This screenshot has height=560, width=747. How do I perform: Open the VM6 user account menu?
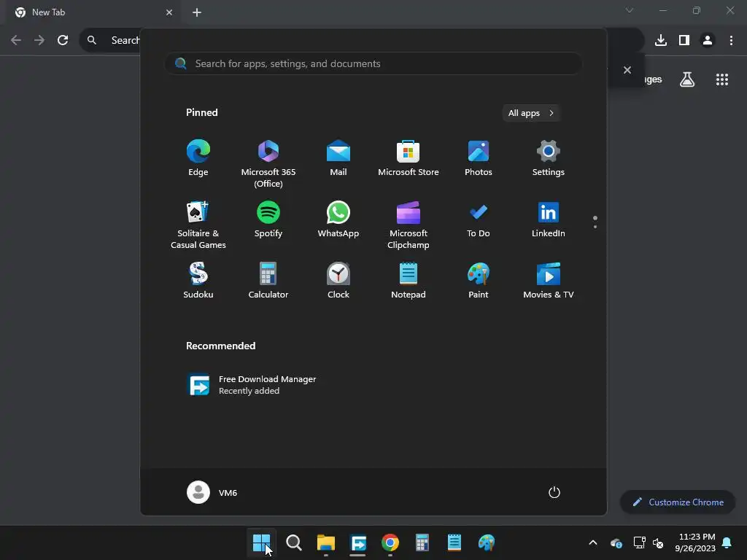tap(212, 492)
